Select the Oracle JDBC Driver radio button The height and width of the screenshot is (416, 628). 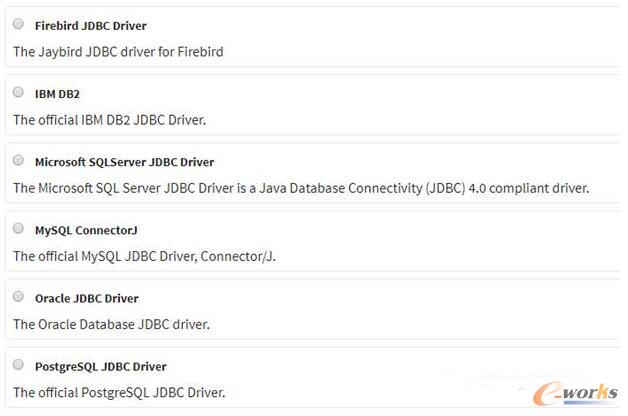(18, 296)
